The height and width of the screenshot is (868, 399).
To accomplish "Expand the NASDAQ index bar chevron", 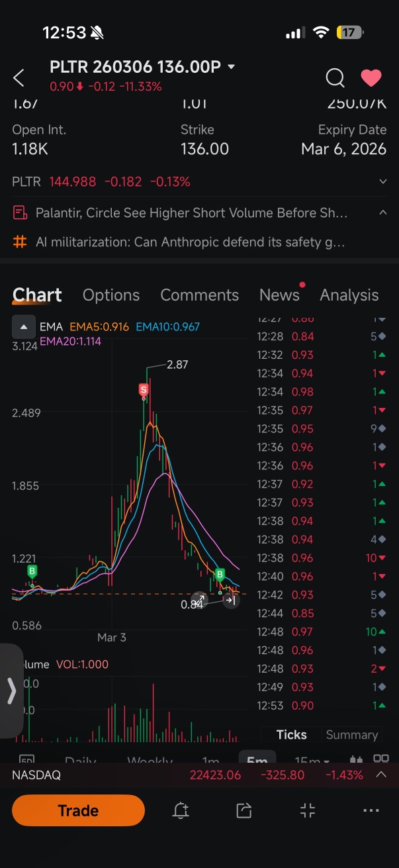I will pos(382,775).
